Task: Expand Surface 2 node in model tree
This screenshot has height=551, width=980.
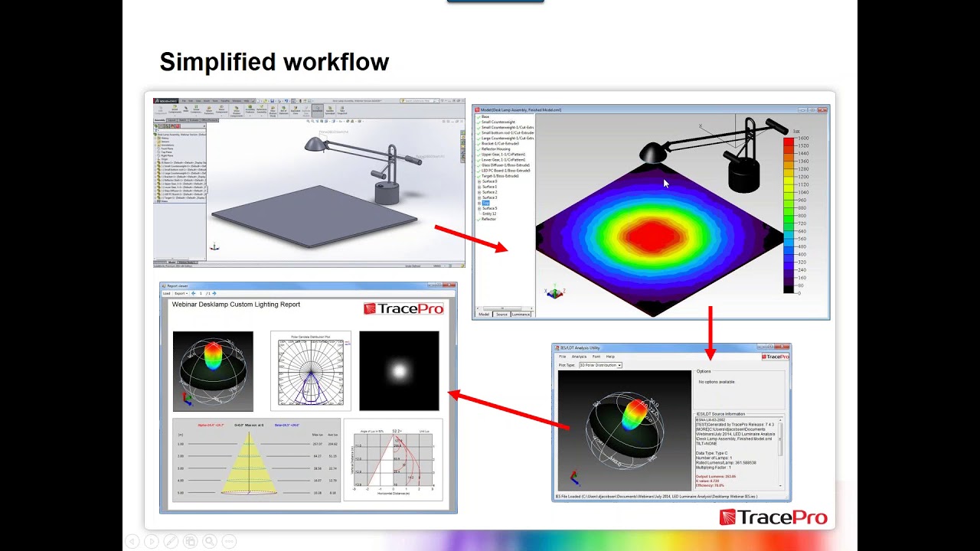Action: click(x=479, y=192)
